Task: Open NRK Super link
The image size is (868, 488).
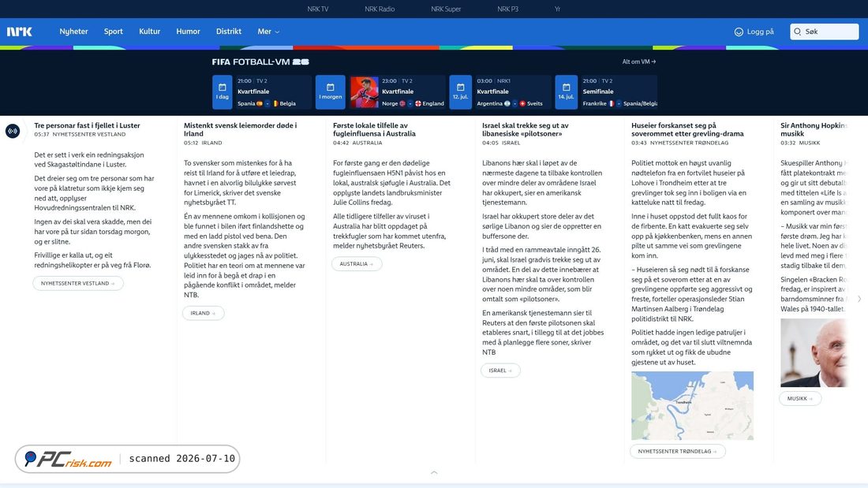Action: click(x=446, y=9)
